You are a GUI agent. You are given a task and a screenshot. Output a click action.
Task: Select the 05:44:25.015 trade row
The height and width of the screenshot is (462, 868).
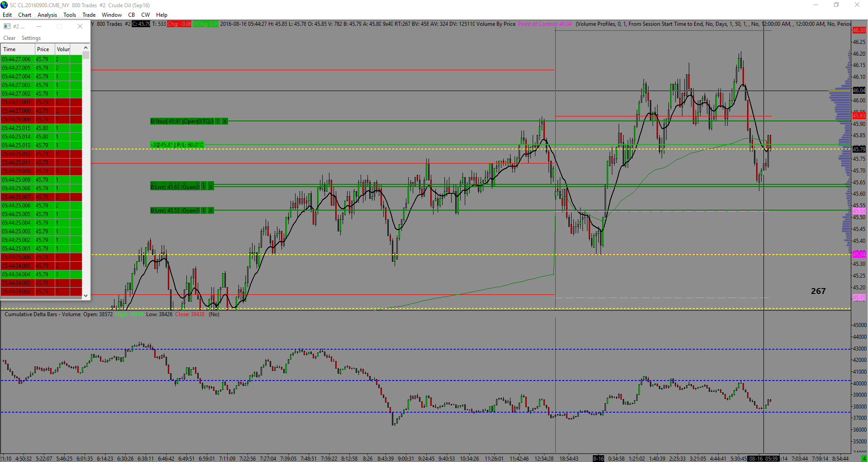[x=41, y=128]
